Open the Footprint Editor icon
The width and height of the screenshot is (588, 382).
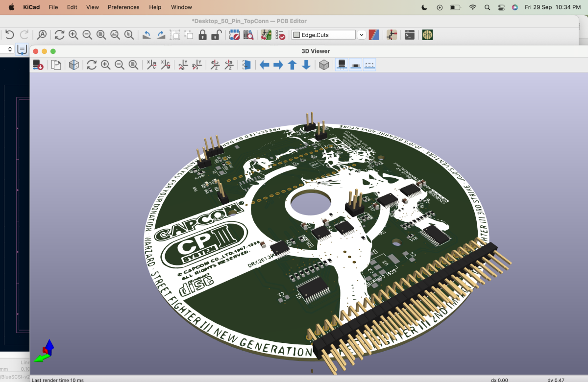[x=234, y=35]
